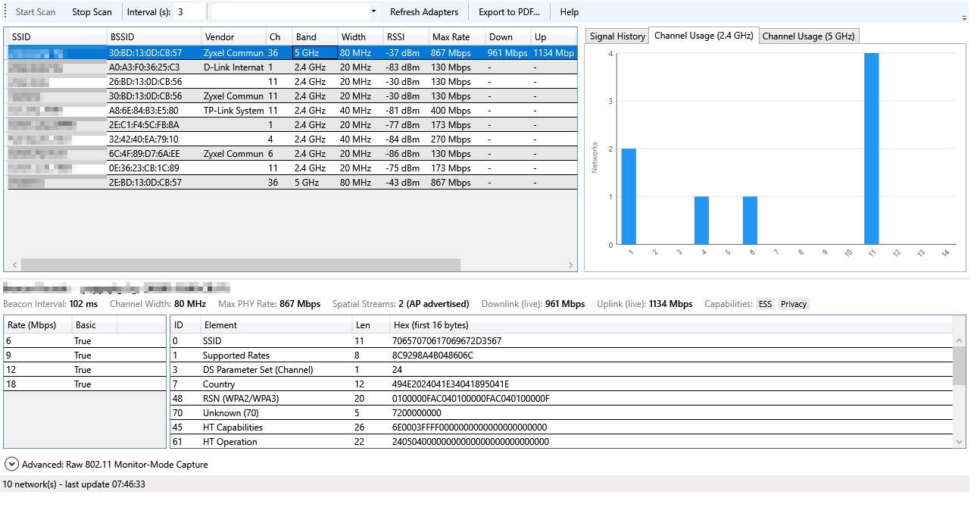
Task: Click the status bar network count text
Action: coord(74,484)
